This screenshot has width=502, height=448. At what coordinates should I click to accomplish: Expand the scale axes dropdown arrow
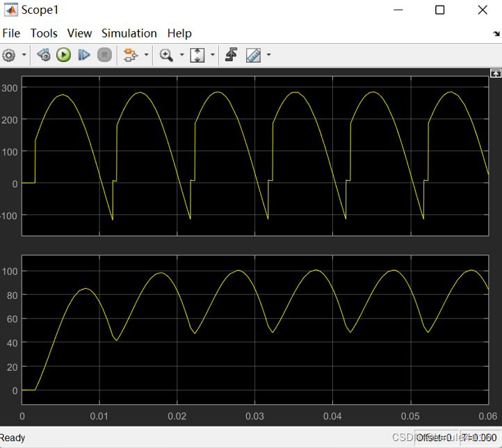213,55
